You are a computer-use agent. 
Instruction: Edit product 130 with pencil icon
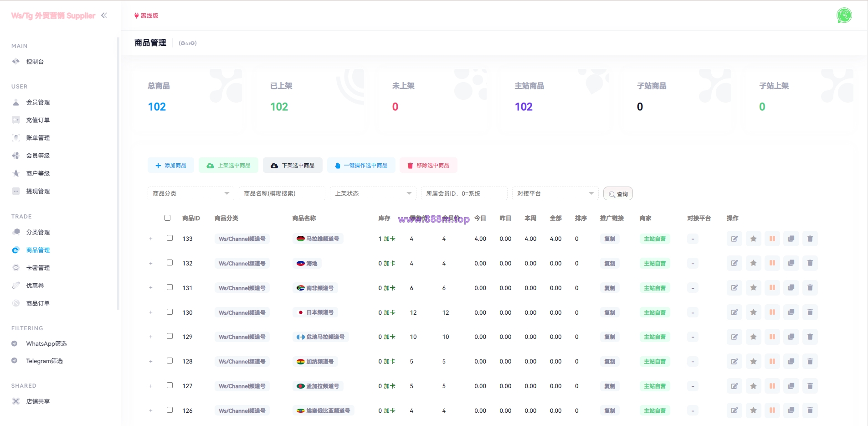pos(734,312)
